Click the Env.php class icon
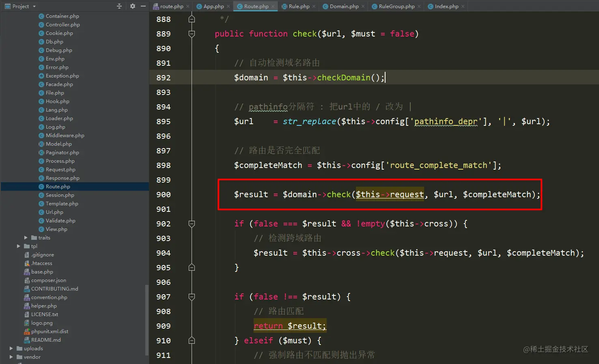The image size is (599, 364). (x=41, y=59)
